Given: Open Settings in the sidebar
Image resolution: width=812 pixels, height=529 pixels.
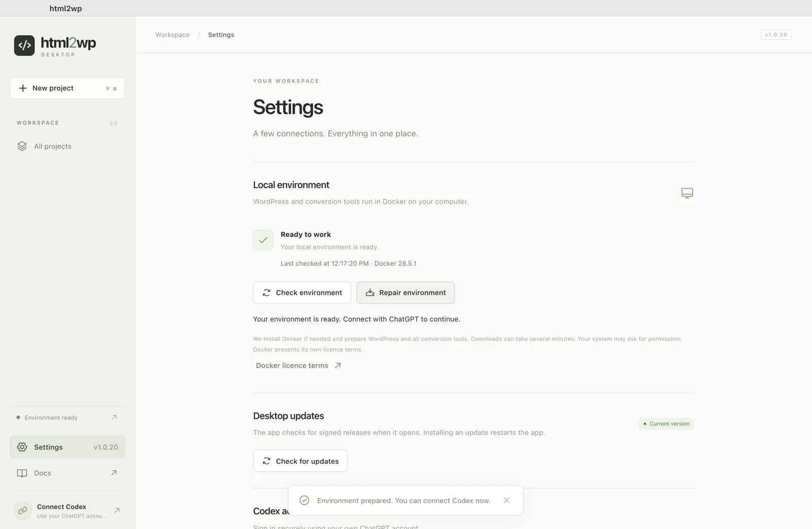Looking at the screenshot, I should (67, 447).
